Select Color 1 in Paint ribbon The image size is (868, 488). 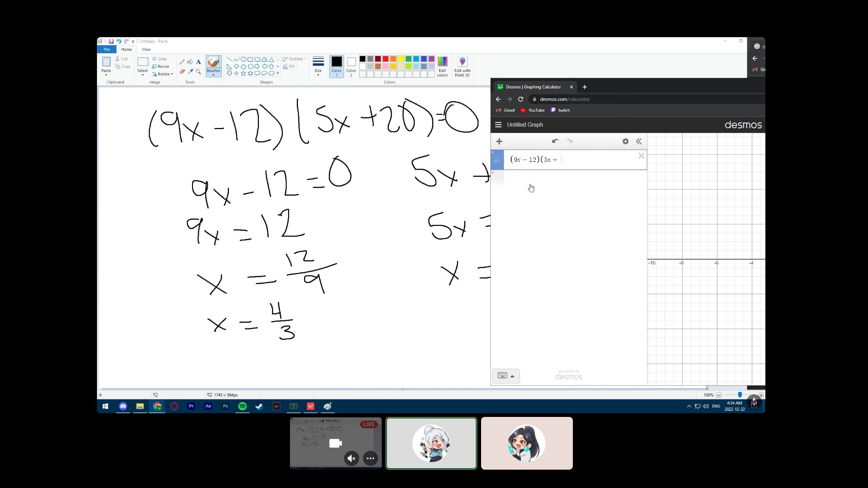coord(337,66)
